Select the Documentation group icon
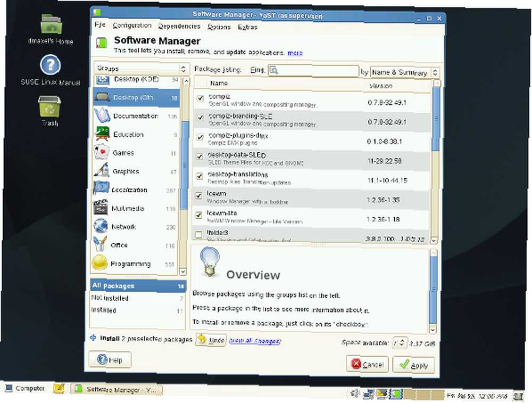 (x=102, y=115)
